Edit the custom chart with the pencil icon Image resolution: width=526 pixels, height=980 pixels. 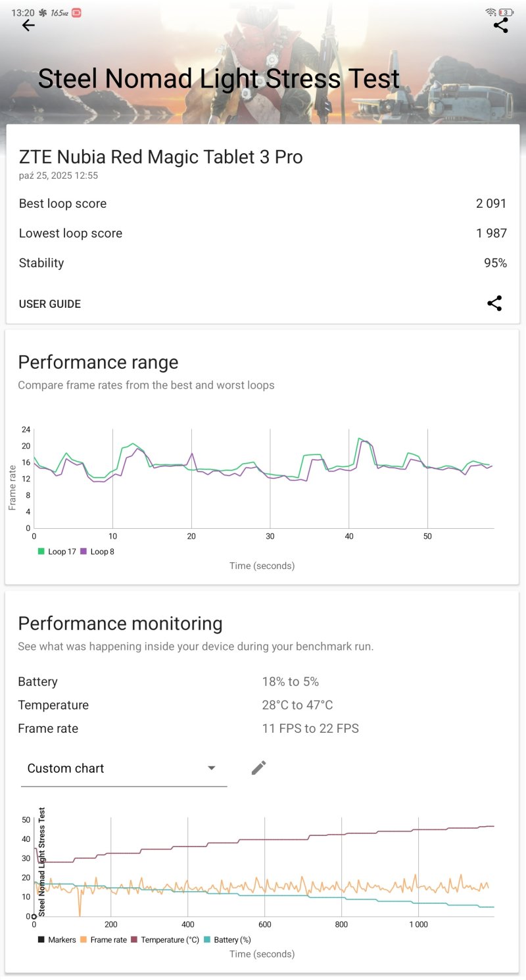coord(259,768)
